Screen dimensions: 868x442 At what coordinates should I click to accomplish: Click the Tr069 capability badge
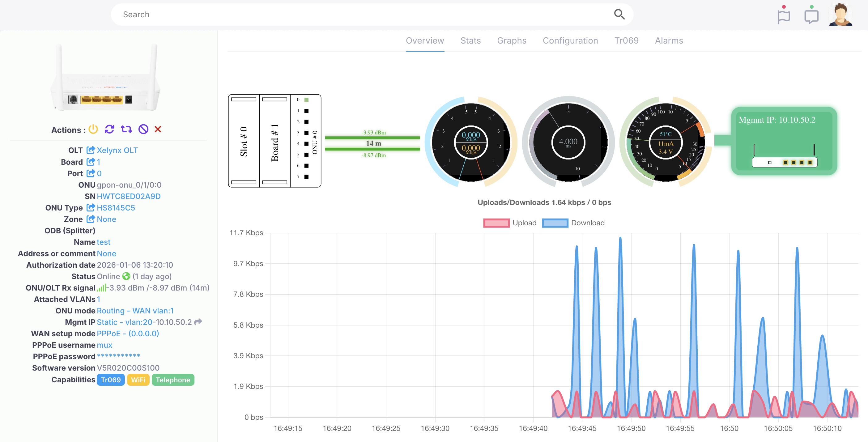pyautogui.click(x=111, y=380)
